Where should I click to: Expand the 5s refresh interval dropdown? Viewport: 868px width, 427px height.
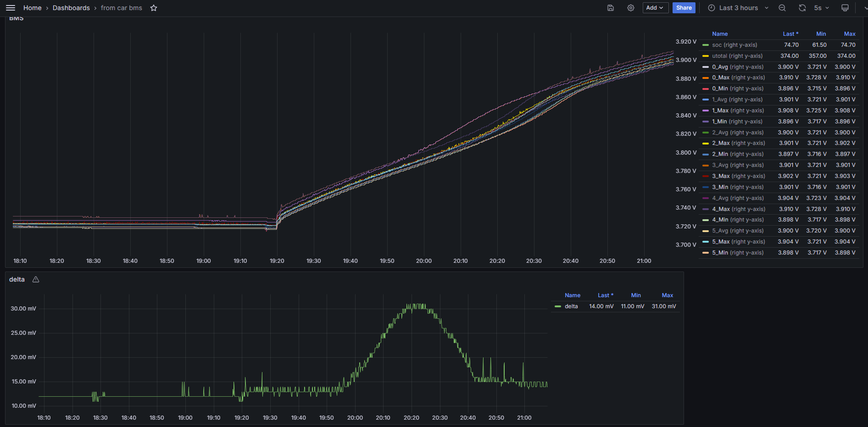(822, 8)
